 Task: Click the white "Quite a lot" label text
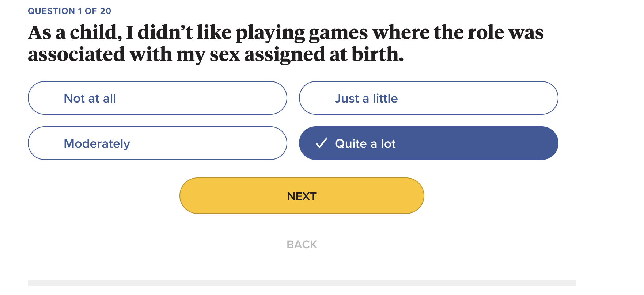click(365, 144)
